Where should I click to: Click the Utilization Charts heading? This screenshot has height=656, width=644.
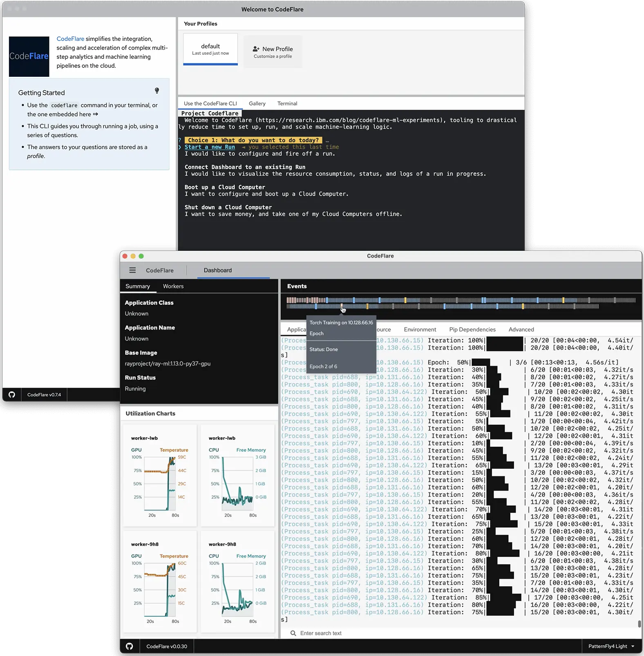[150, 413]
